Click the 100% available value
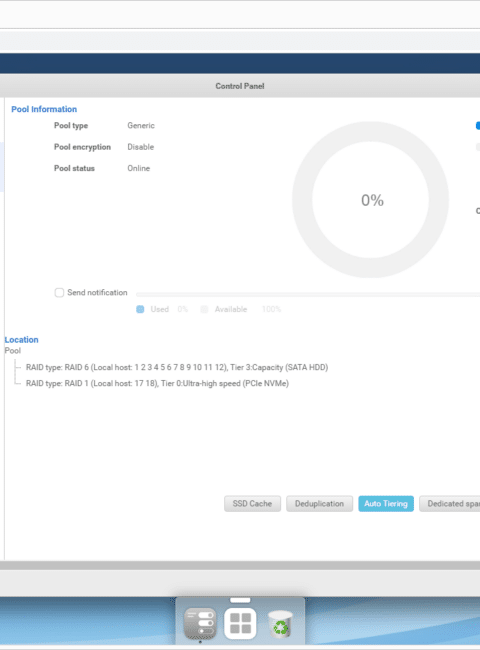The image size is (480, 650). click(272, 309)
